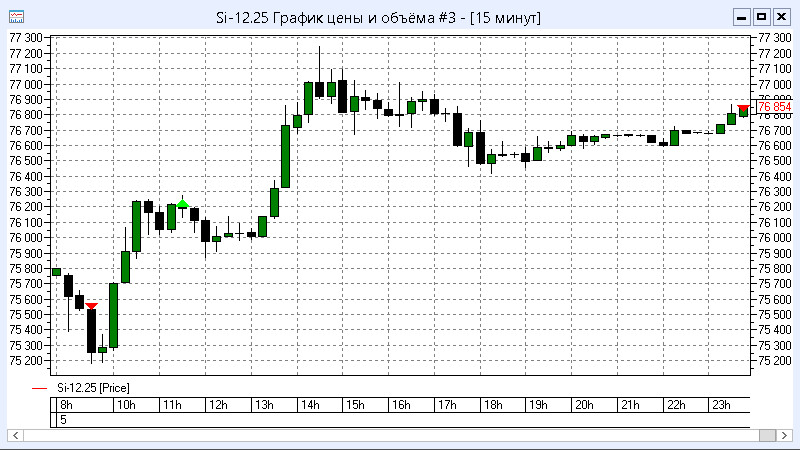Image resolution: width=800 pixels, height=450 pixels.
Task: Click the red down-triangle marker near 9h
Action: [x=91, y=306]
